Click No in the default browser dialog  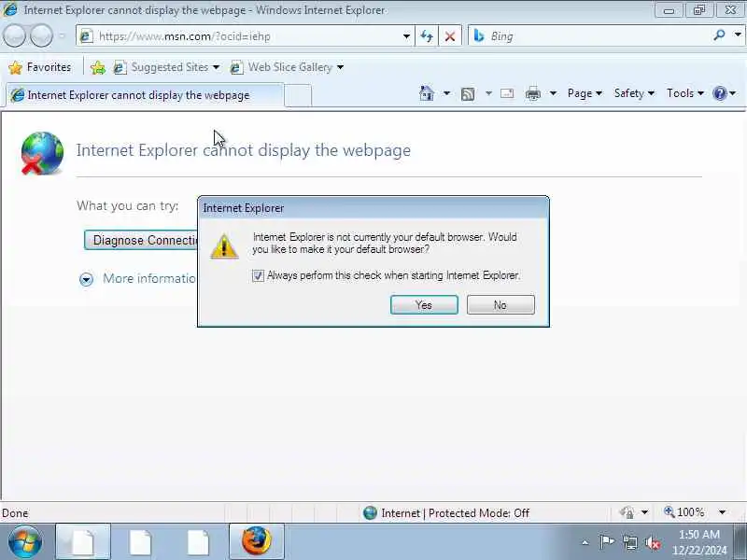tap(500, 305)
